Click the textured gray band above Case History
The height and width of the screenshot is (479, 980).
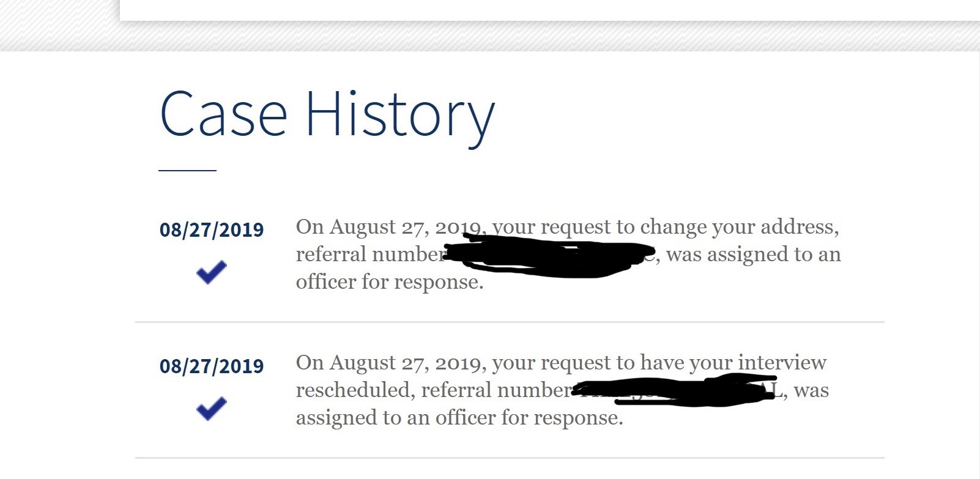(x=490, y=37)
